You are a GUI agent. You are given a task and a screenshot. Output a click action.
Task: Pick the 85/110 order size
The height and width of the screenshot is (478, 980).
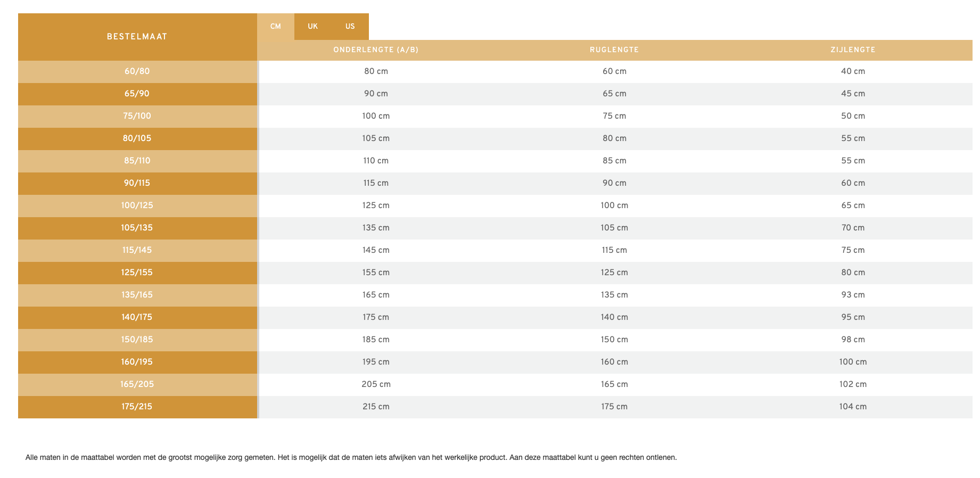(x=137, y=161)
